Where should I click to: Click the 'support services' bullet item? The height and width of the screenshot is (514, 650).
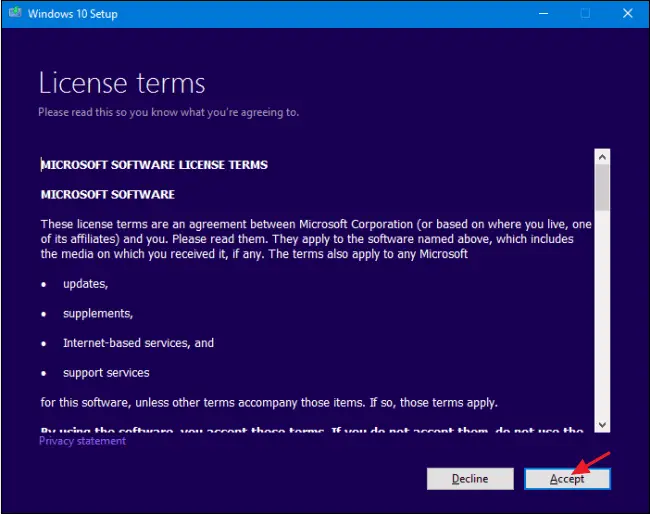tap(106, 373)
